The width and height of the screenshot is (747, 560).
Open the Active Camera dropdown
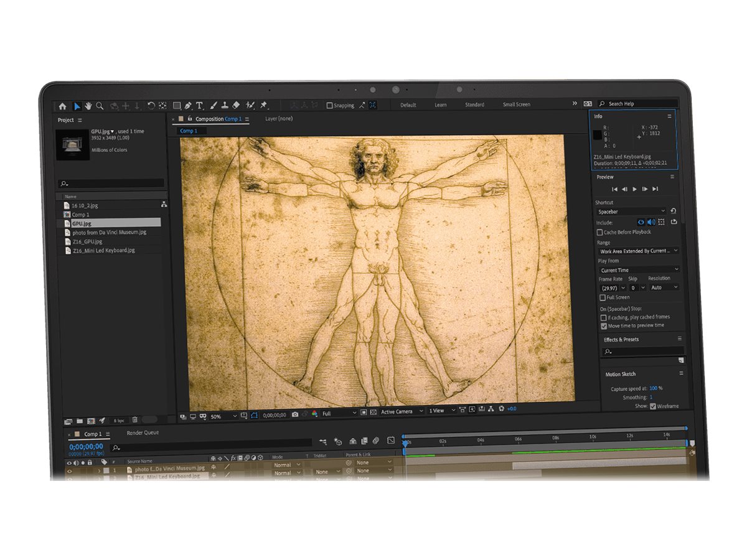[402, 411]
